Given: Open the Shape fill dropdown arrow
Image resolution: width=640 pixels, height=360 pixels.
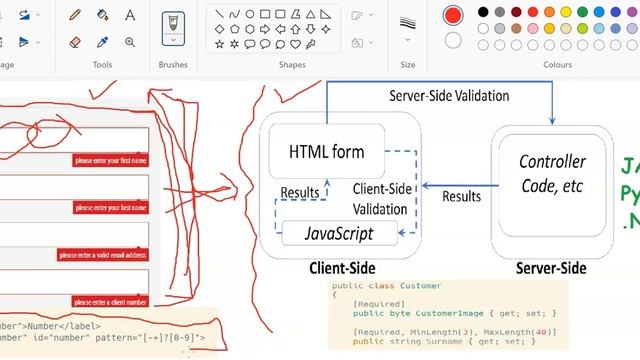Looking at the screenshot, I should coord(371,42).
